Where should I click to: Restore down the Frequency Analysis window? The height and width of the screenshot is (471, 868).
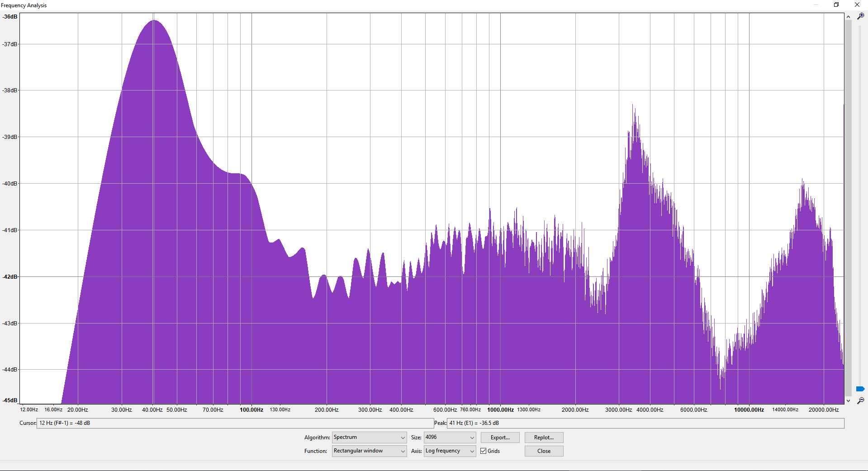(x=836, y=5)
